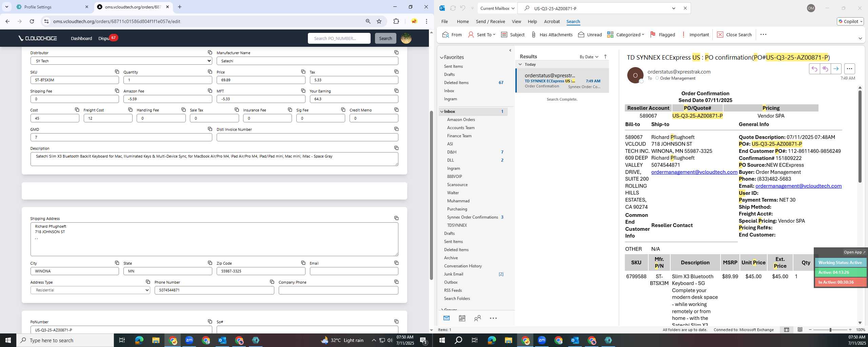Collapse the Favorites folder group
This screenshot has height=347, width=868.
[x=442, y=57]
